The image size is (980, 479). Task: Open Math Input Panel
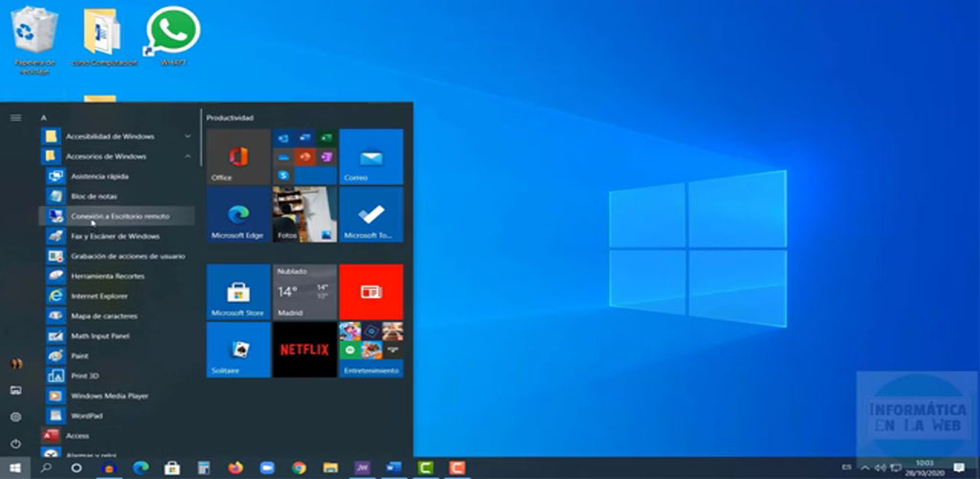pos(117,336)
